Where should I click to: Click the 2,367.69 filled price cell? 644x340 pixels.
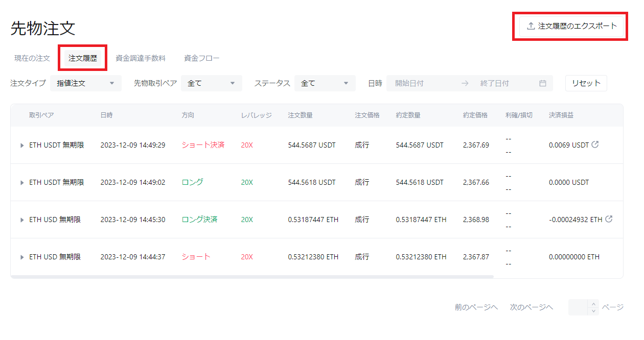tap(476, 145)
